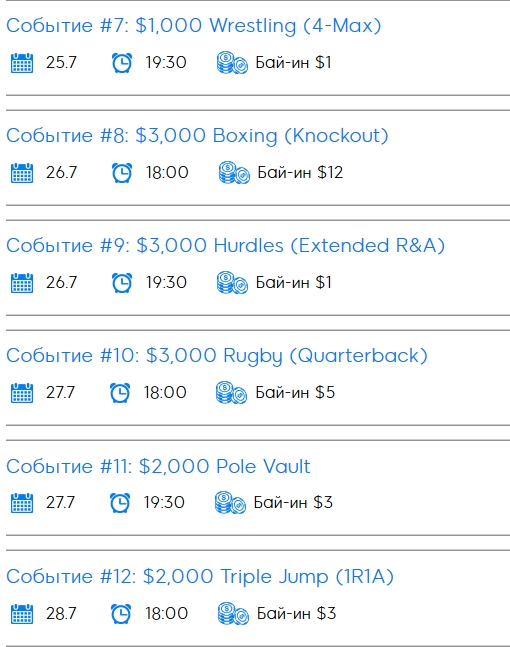The image size is (510, 647).
Task: Click alarm clock icon for Wrestling event
Action: [x=122, y=63]
